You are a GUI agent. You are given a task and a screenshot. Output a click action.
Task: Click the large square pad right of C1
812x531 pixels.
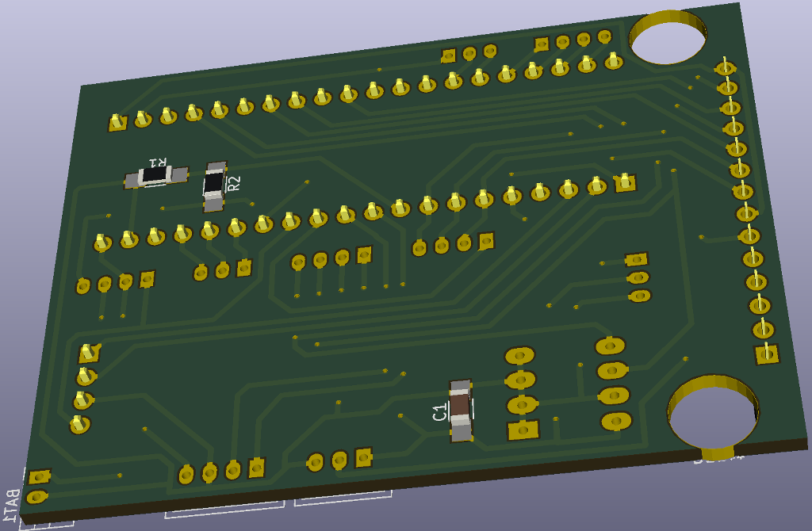(x=523, y=430)
